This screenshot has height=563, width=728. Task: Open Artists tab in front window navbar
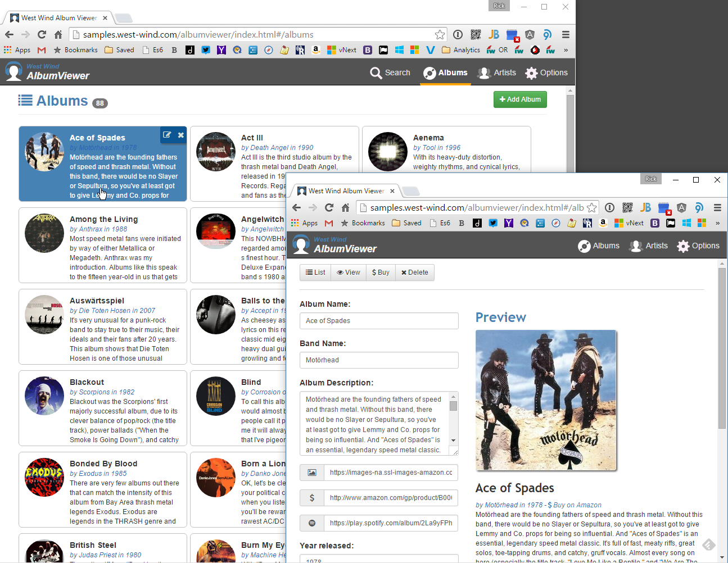[649, 246]
